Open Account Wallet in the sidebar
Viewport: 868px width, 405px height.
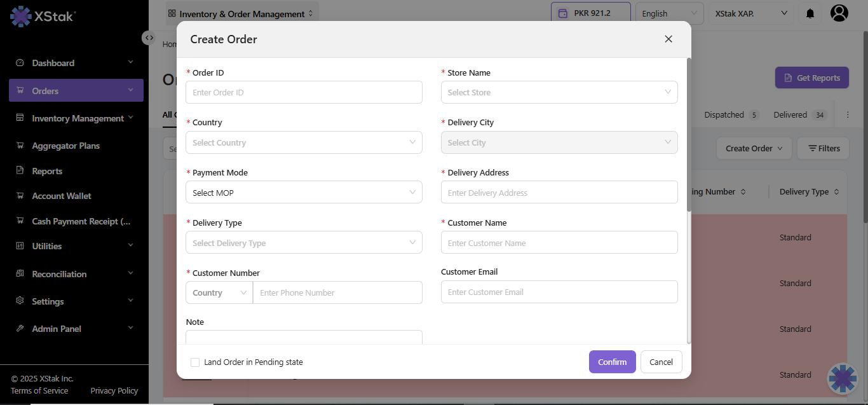point(62,196)
